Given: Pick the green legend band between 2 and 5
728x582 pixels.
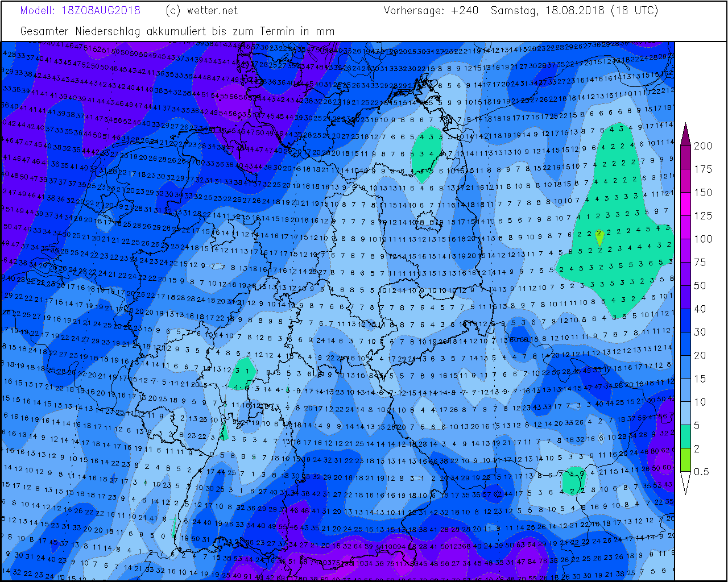Looking at the screenshot, I should 686,437.
